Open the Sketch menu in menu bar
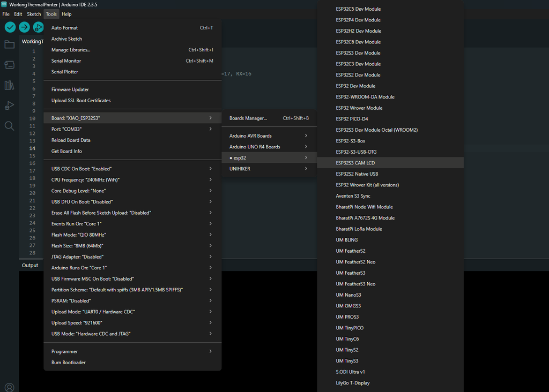The image size is (549, 392). click(34, 14)
